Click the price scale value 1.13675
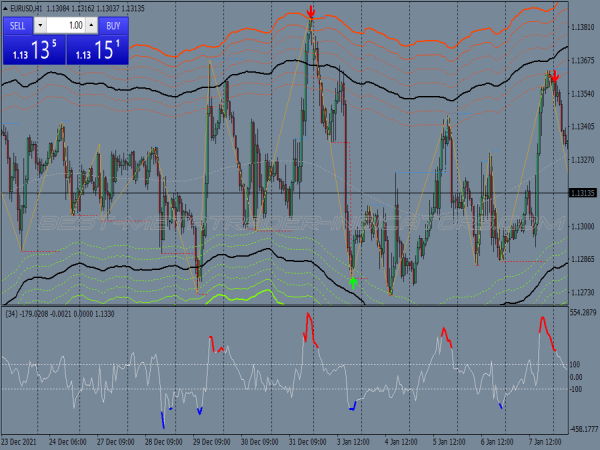Viewport: 600px width, 450px height. 583,60
